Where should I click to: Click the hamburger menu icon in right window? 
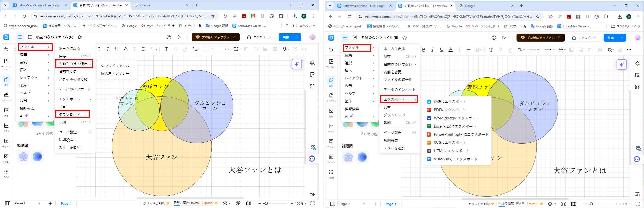[345, 38]
